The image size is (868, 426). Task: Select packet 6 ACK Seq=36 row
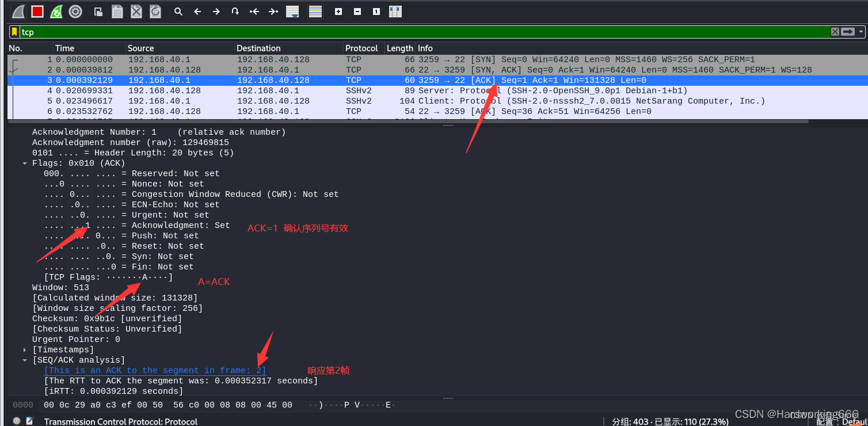436,111
